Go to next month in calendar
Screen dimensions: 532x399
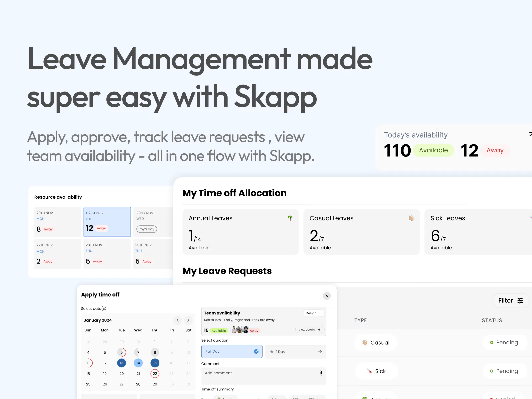click(x=188, y=320)
